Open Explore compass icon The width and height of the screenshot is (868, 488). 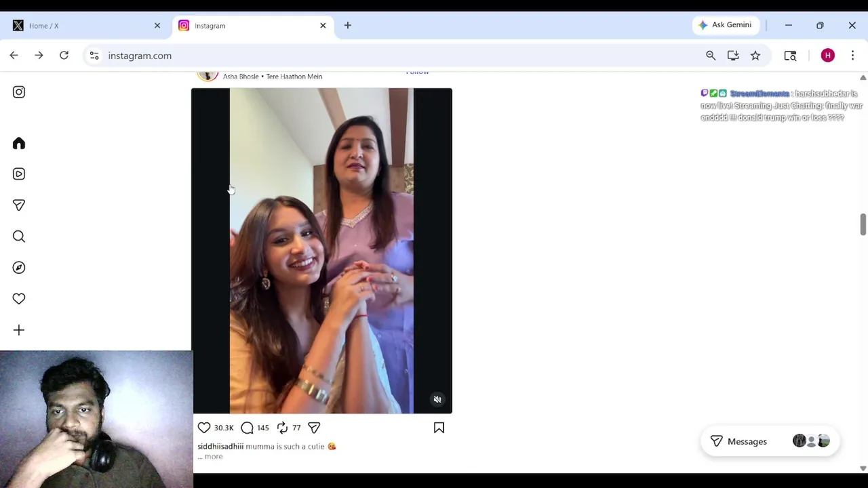pyautogui.click(x=19, y=268)
